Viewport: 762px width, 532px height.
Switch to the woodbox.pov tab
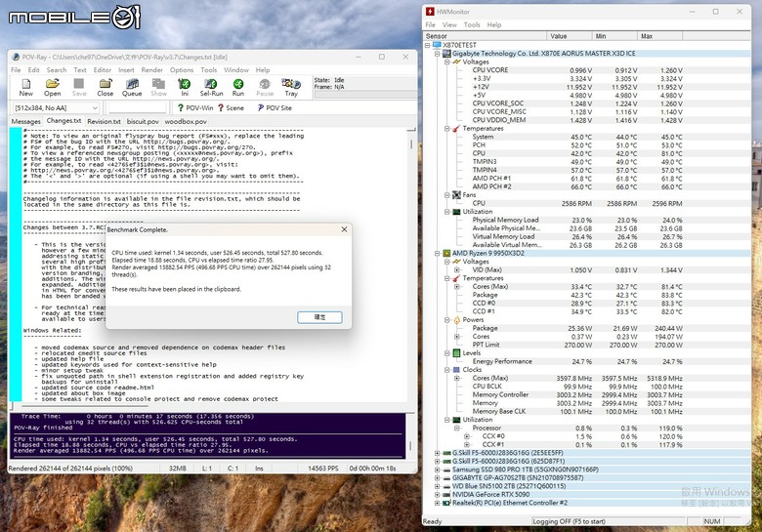tap(186, 121)
